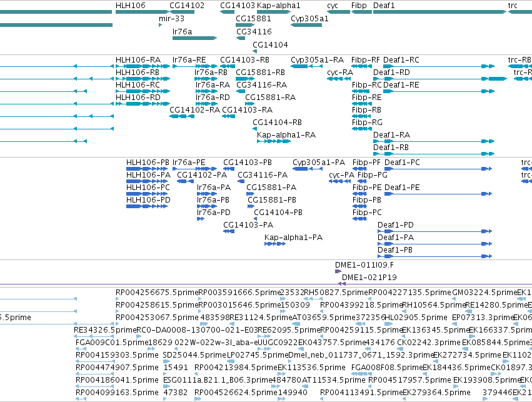This screenshot has width=532, height=402.
Task: Select the Deaf1-PC protein
Action: pos(438,169)
